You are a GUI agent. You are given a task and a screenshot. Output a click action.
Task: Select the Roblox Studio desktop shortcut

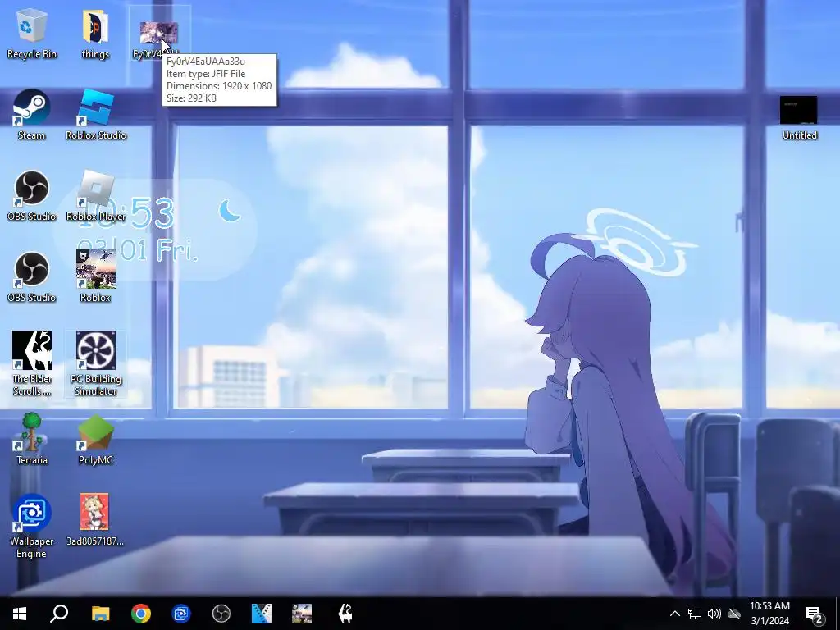point(96,115)
